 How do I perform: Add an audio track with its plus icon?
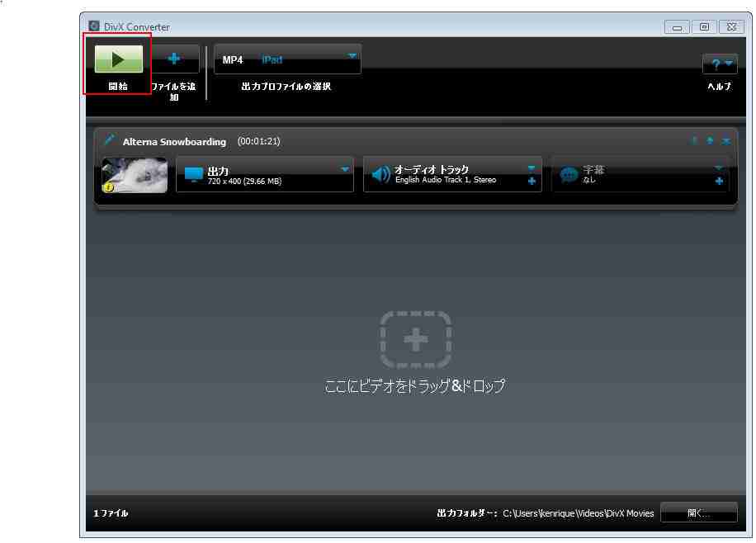click(x=532, y=181)
